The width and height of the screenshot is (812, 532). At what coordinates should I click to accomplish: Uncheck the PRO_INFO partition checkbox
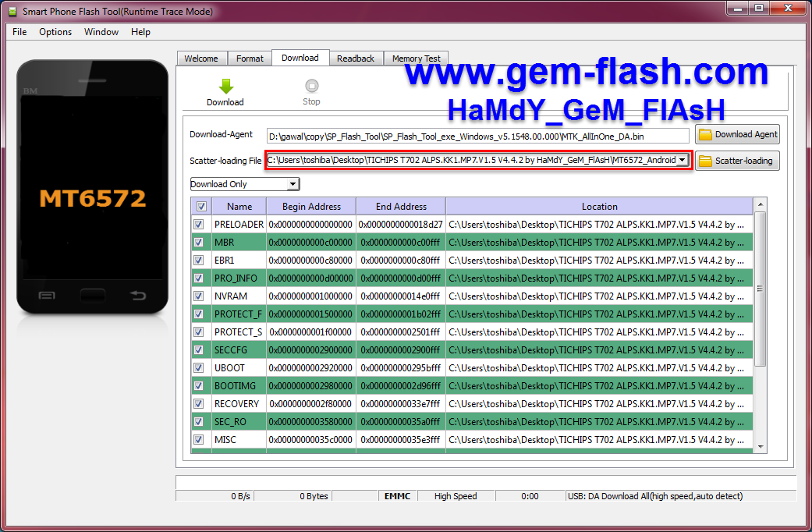198,278
